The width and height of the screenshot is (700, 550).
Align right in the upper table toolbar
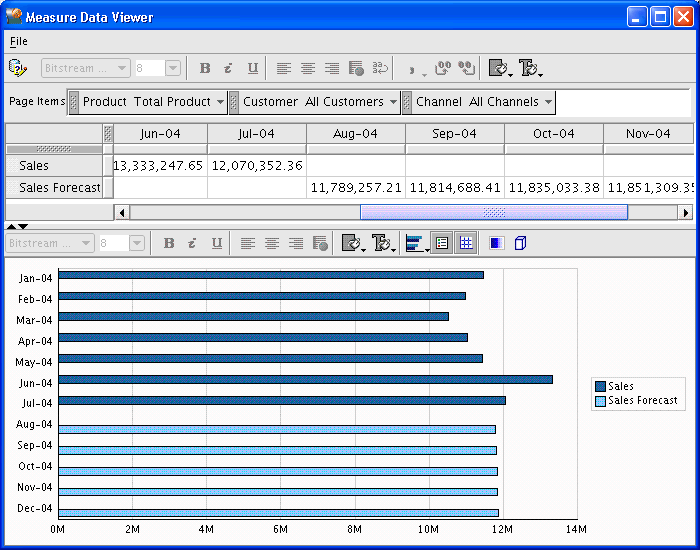(x=332, y=68)
